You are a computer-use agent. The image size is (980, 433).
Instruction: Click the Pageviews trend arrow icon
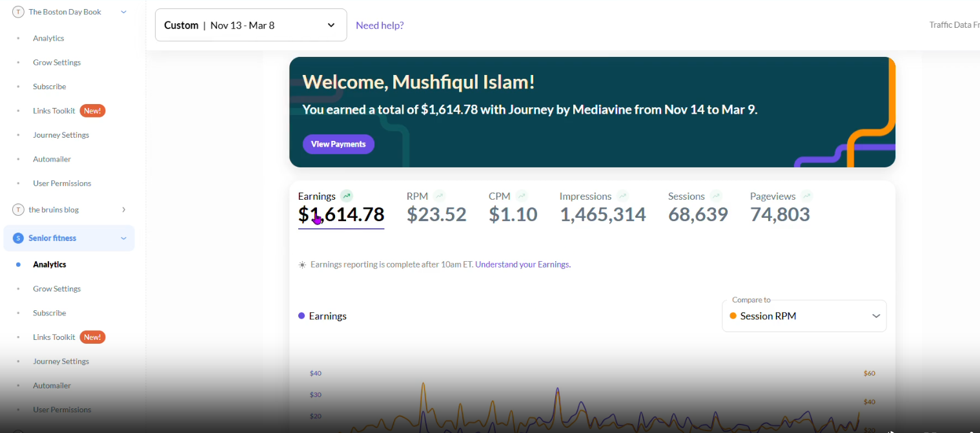tap(806, 196)
